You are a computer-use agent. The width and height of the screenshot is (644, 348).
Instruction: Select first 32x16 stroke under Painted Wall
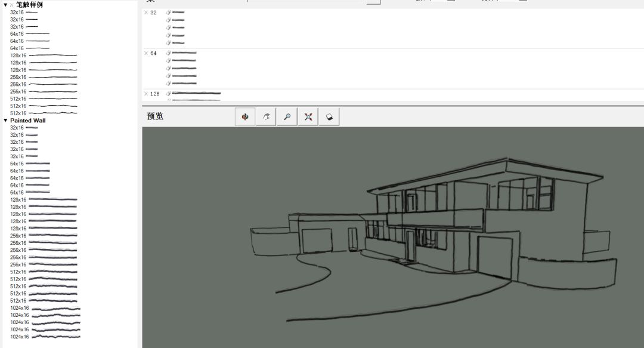tap(24, 128)
